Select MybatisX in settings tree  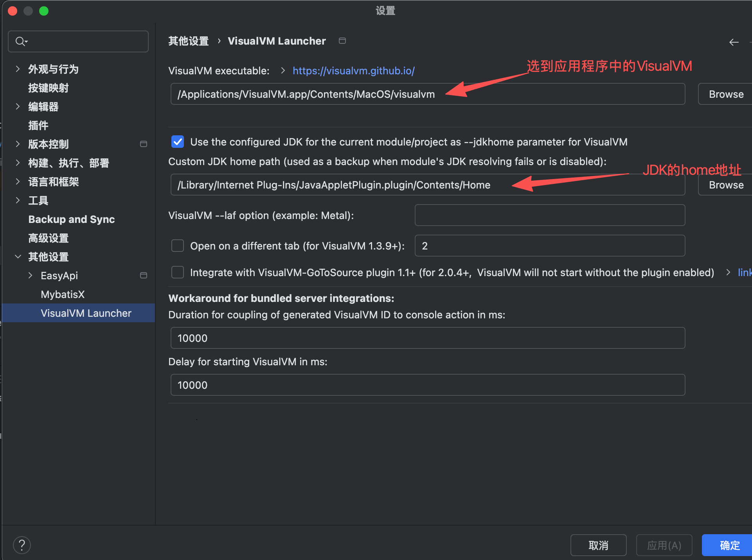click(63, 294)
